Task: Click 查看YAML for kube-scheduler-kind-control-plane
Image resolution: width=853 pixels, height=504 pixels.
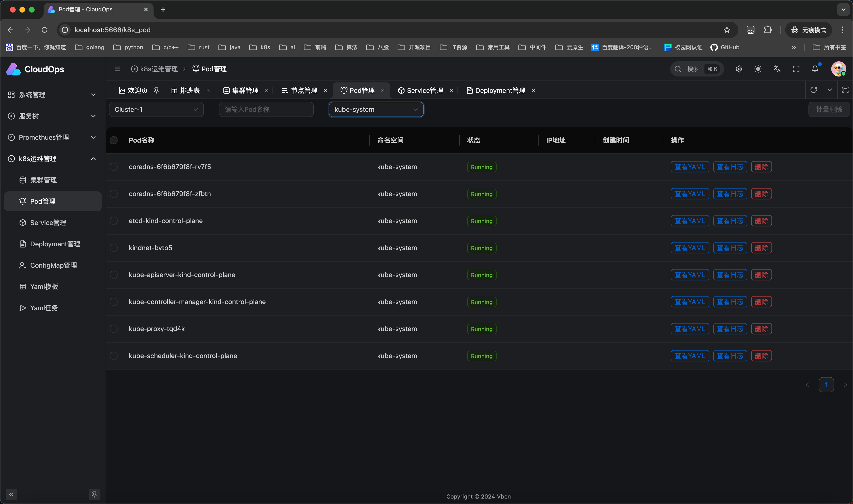Action: click(x=690, y=356)
